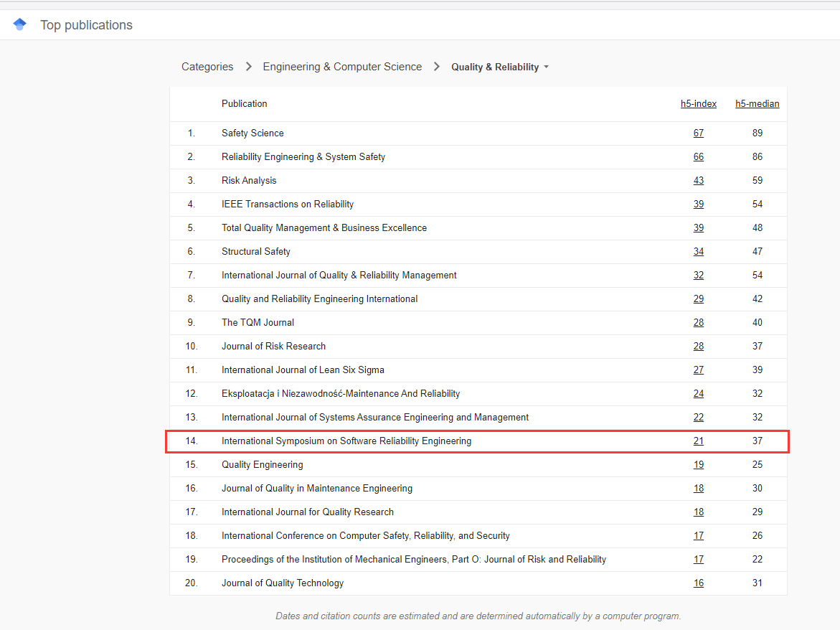This screenshot has width=840, height=630.
Task: Open Quality Engineering h5-index value 19
Action: 699,464
